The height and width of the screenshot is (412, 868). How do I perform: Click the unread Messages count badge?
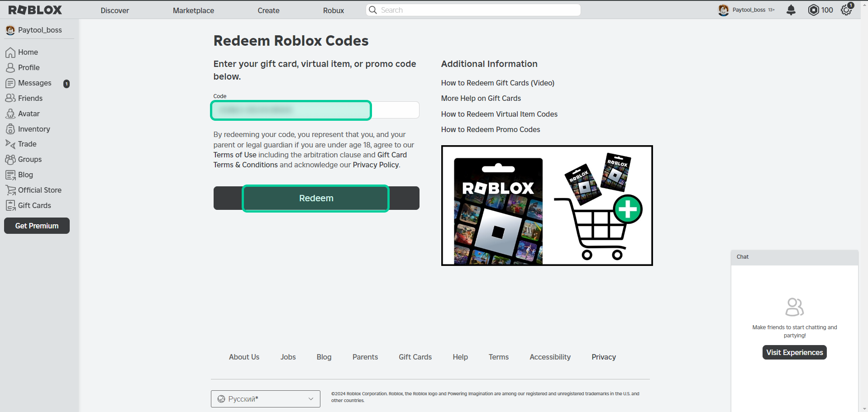(x=67, y=84)
